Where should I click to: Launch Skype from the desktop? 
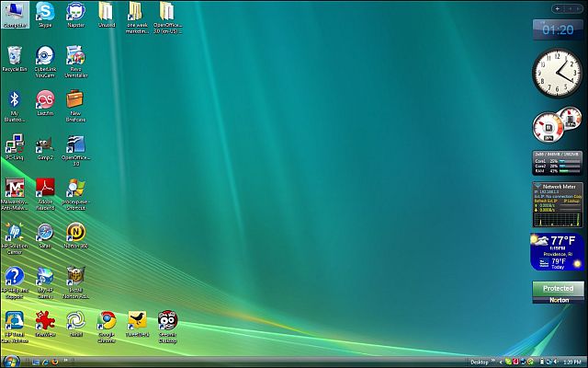click(45, 15)
